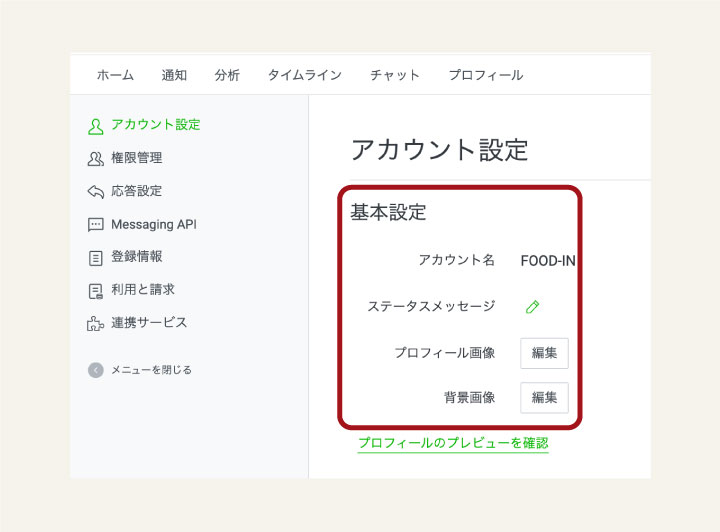The width and height of the screenshot is (720, 532).
Task: Click the 背景画像 label
Action: pyautogui.click(x=469, y=398)
